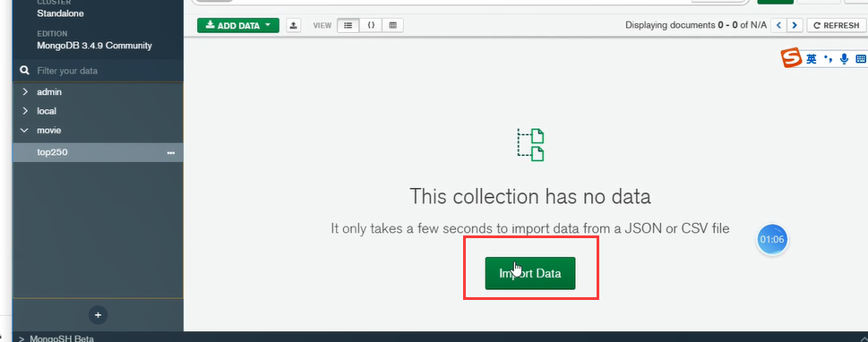Expand the admin database
868x342 pixels.
[x=25, y=92]
